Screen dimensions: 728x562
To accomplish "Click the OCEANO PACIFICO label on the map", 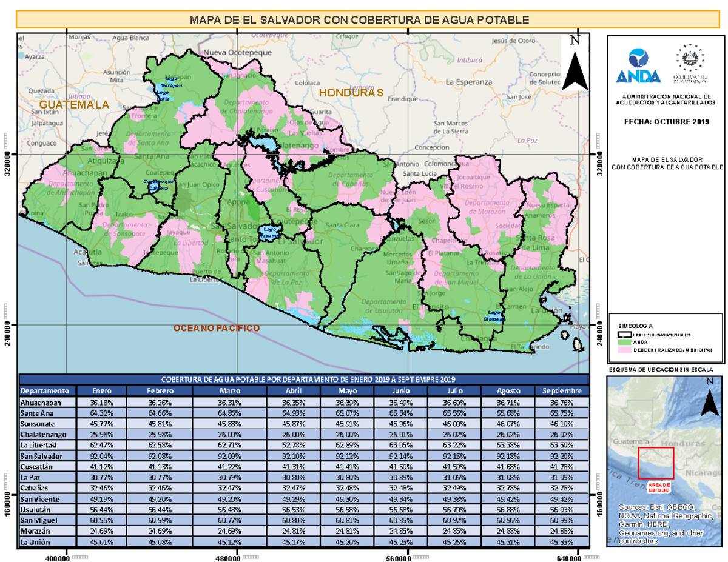I will click(x=217, y=328).
